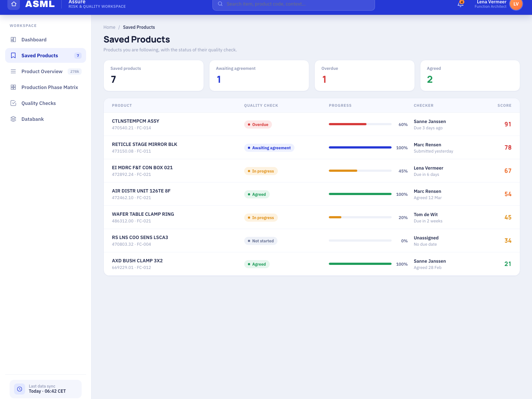Click the Production Phase Matrix grid icon
This screenshot has width=532, height=399.
13,87
